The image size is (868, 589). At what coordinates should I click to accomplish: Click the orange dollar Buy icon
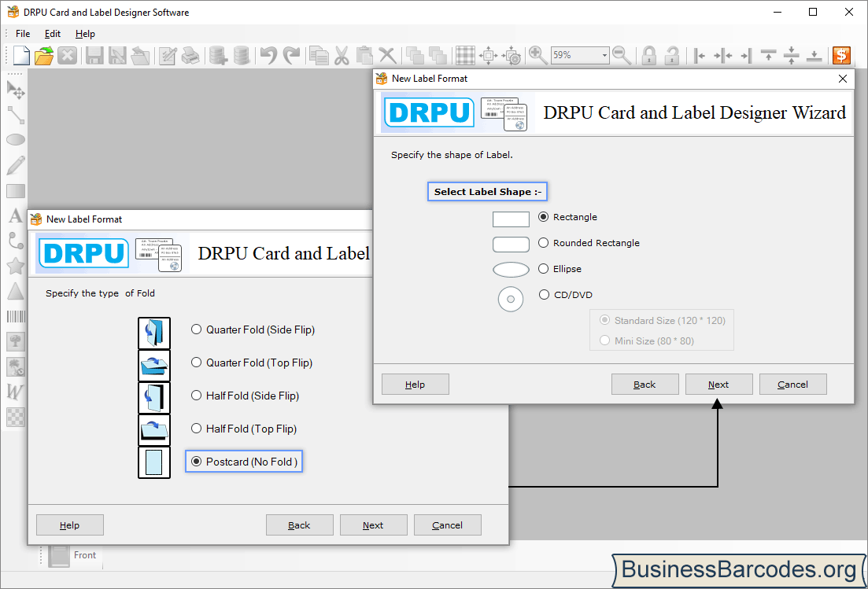click(841, 55)
